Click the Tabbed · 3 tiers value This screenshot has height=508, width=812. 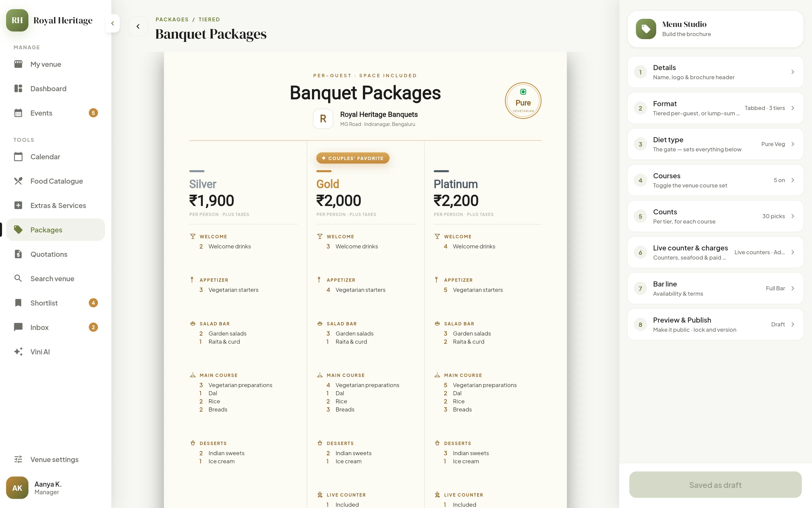pos(765,108)
